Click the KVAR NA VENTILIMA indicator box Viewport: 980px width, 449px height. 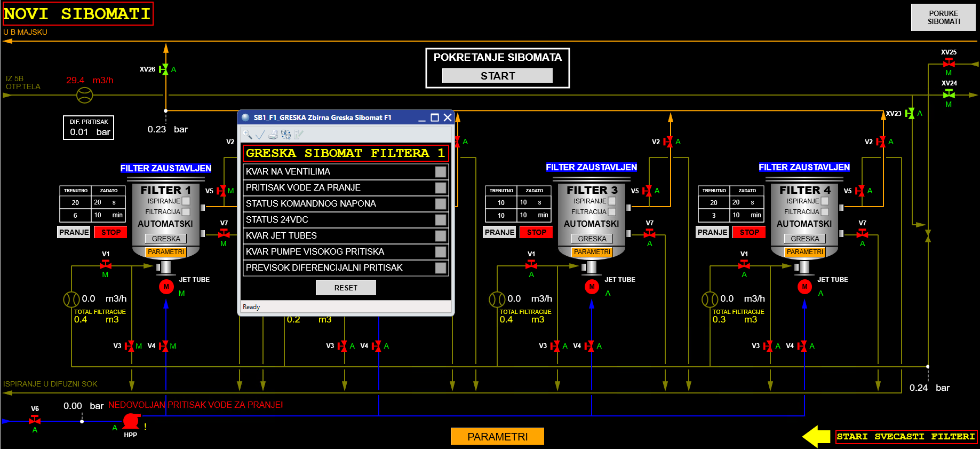441,171
